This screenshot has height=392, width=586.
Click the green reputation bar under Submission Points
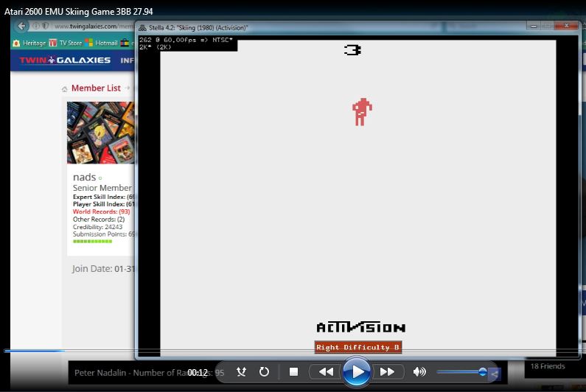pyautogui.click(x=92, y=242)
